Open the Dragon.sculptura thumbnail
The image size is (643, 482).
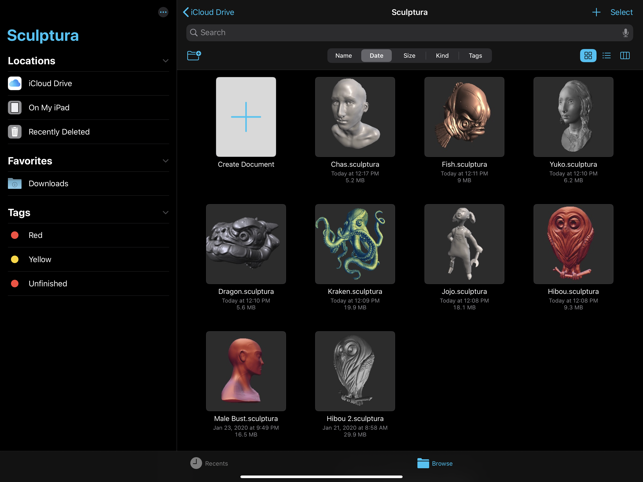click(x=246, y=244)
